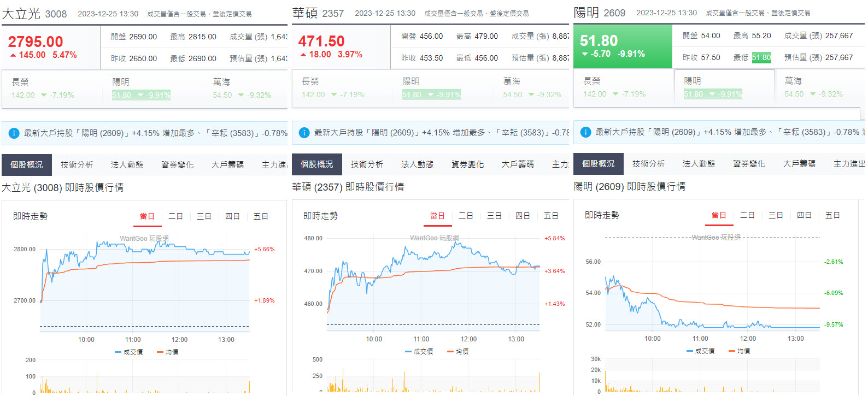Click the 大立光 intraday price line chart
The image size is (868, 396).
click(x=145, y=284)
